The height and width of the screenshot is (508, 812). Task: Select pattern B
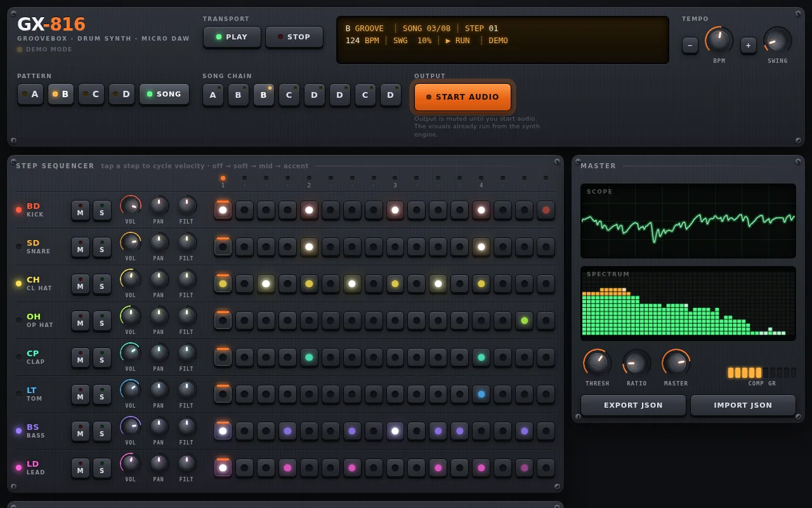pyautogui.click(x=61, y=94)
